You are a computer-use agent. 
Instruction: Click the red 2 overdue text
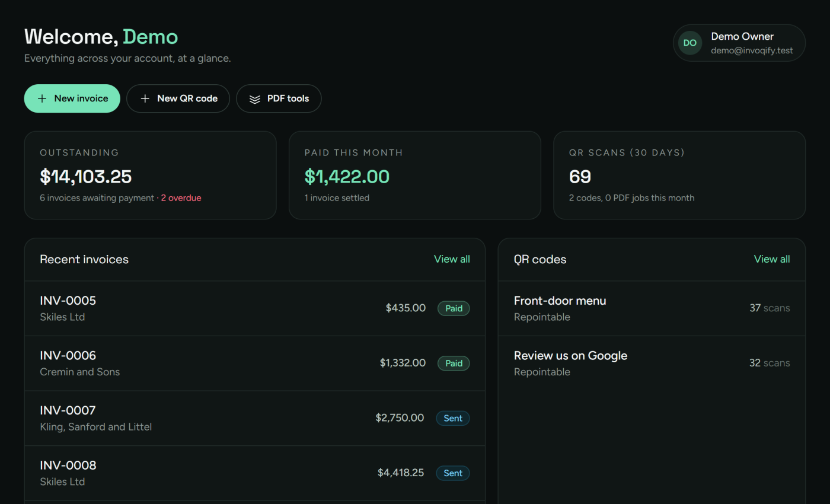(x=181, y=198)
